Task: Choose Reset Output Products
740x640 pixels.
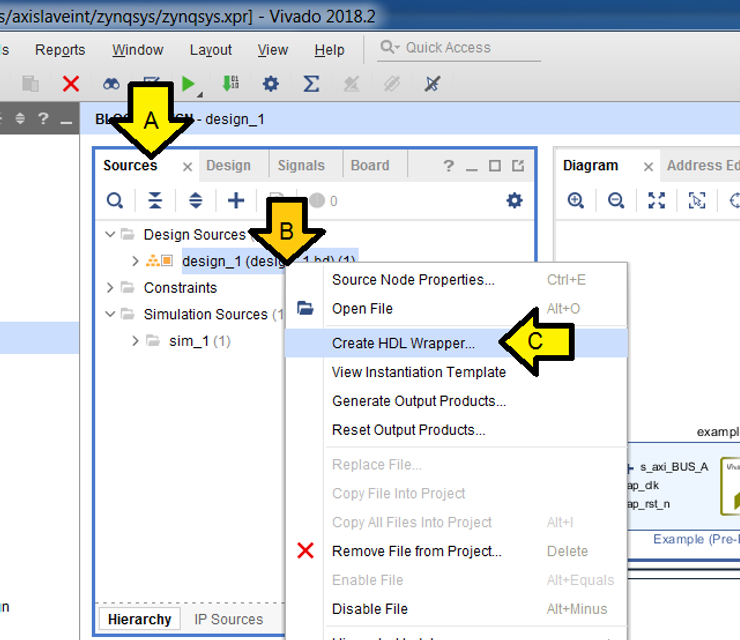Action: point(456,430)
